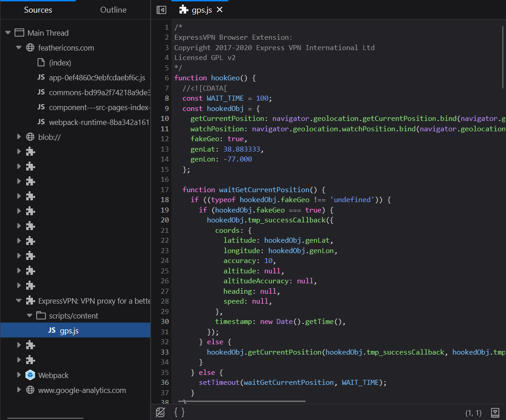Select the JS icon beside app-0ef4860c9ebfcdaebf6c.js
The width and height of the screenshot is (506, 420).
point(41,78)
